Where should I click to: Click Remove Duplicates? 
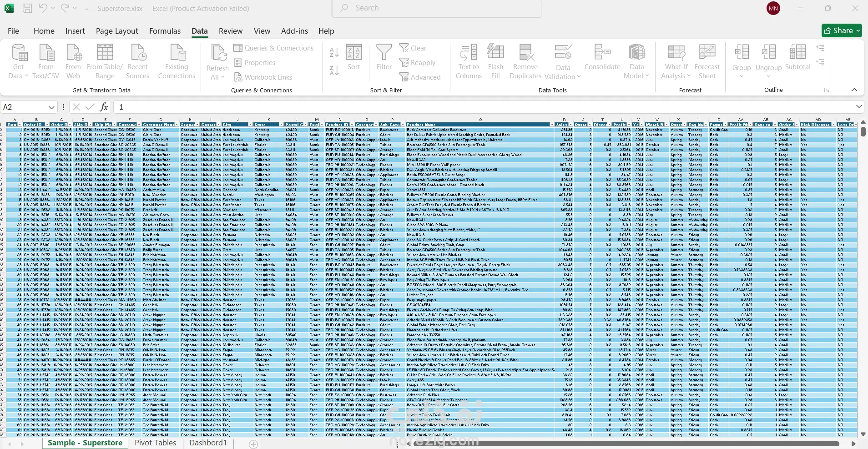525,61
